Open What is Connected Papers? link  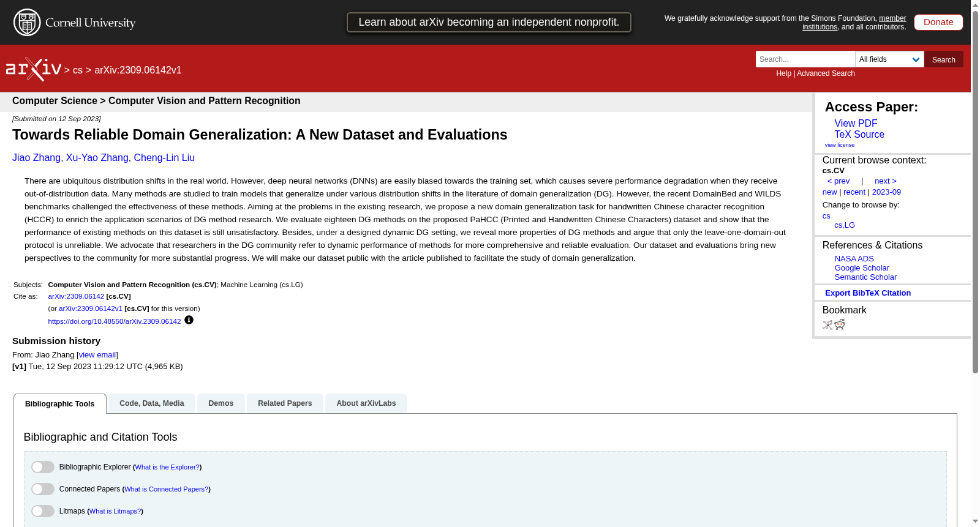pyautogui.click(x=167, y=489)
